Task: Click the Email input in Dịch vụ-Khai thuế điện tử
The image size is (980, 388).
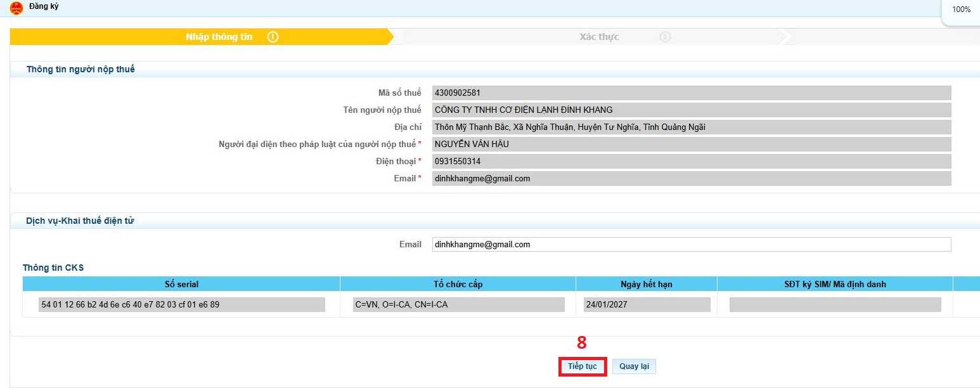Action: [x=692, y=245]
